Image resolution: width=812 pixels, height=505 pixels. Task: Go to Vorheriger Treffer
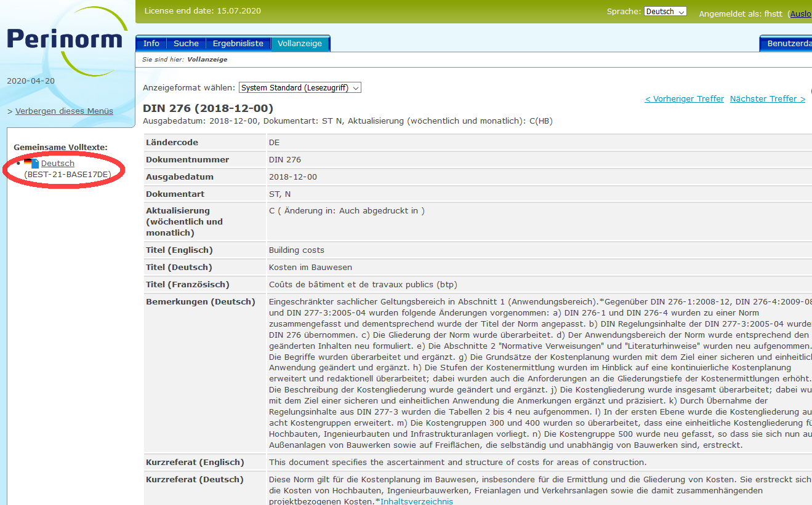[684, 99]
